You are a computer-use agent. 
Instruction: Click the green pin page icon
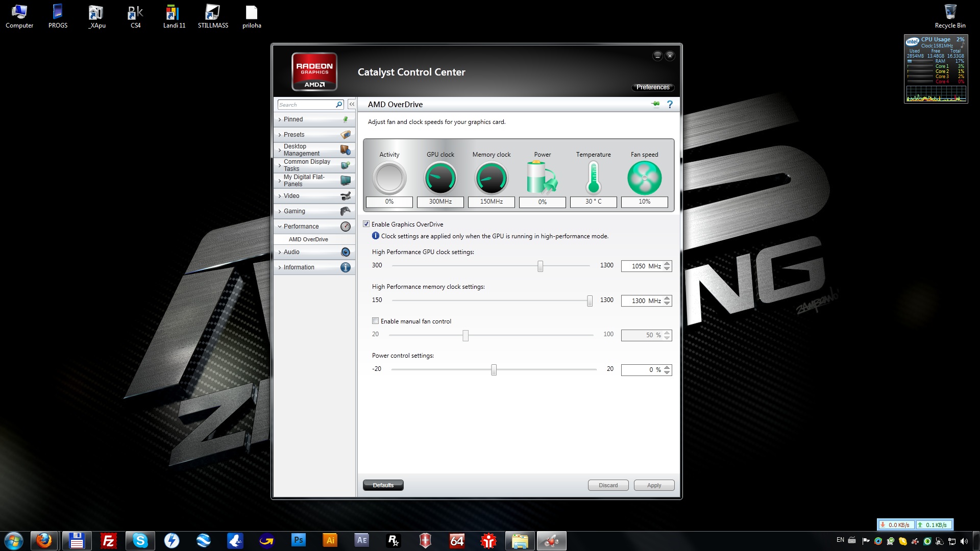[x=655, y=104]
